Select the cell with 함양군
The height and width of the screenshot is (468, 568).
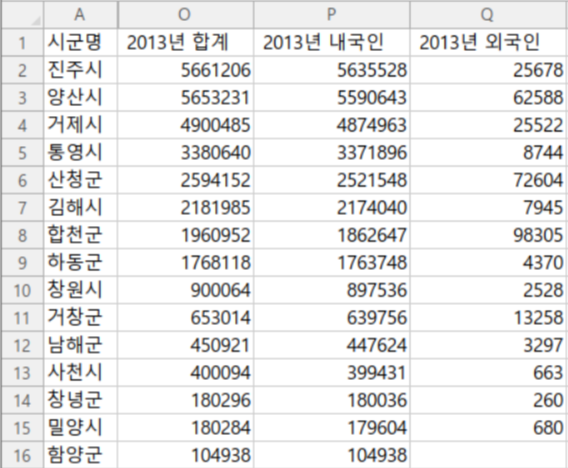click(80, 455)
